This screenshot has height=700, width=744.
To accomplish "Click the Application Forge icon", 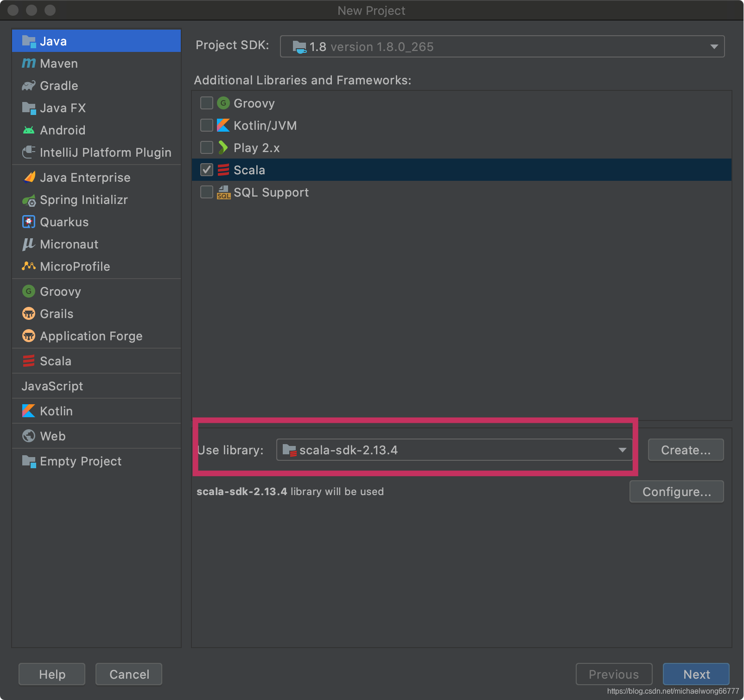I will pos(29,336).
